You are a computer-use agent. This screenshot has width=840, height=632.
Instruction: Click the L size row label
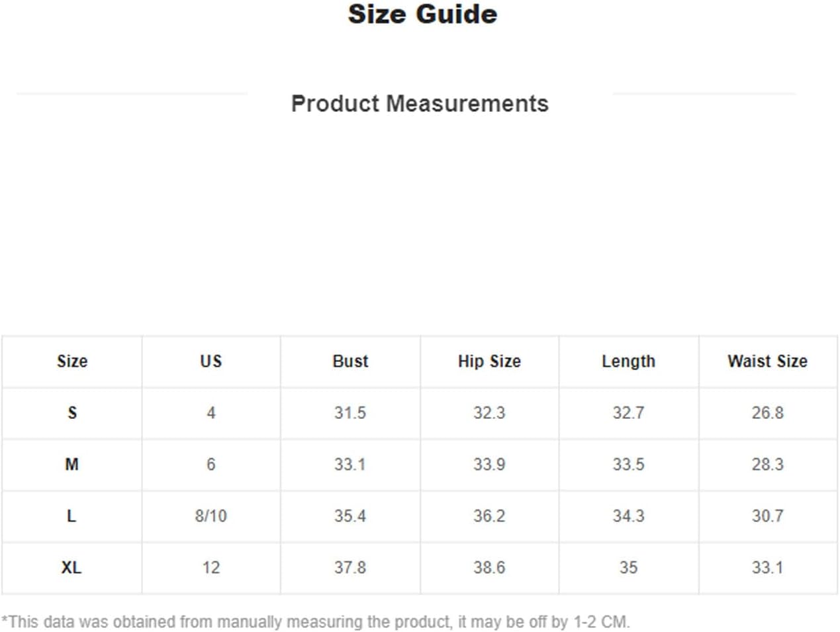(71, 516)
